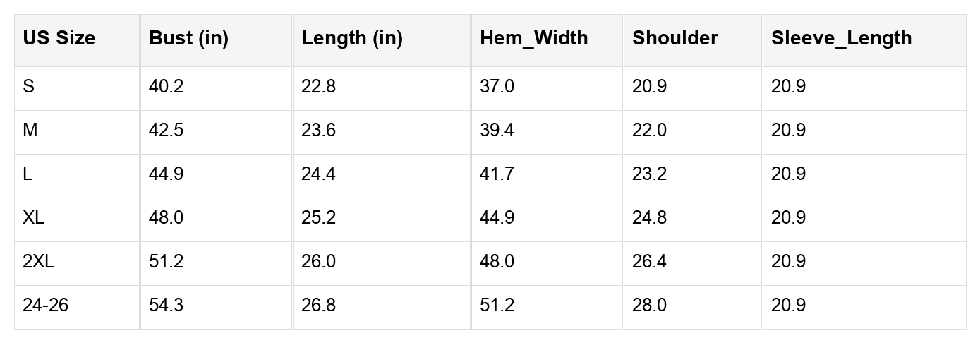Click the Sleeve_Length column header
Image resolution: width=980 pixels, height=343 pixels.
click(841, 39)
